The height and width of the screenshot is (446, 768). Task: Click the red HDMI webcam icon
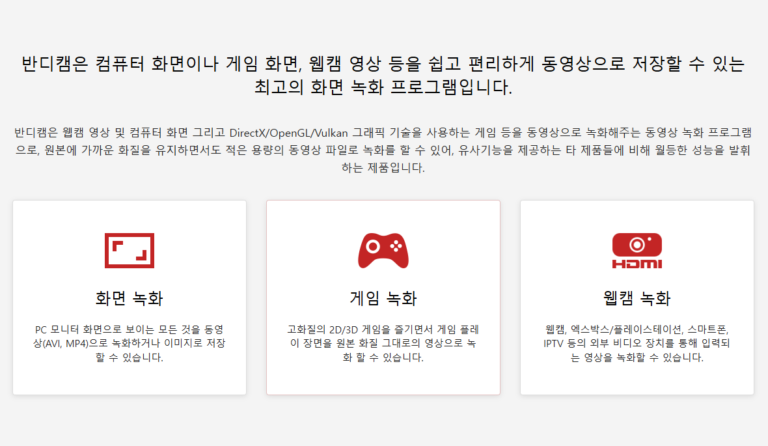[637, 251]
